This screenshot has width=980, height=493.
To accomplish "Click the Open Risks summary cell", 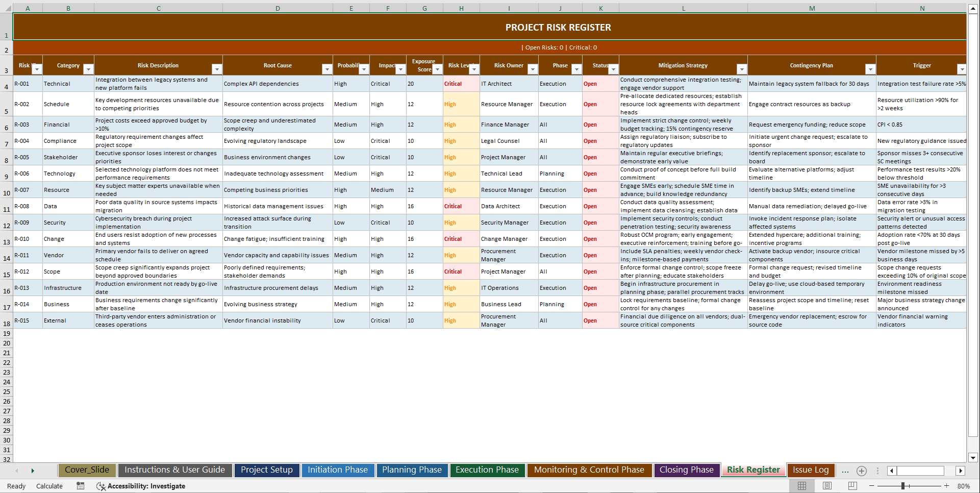I will 490,47.
